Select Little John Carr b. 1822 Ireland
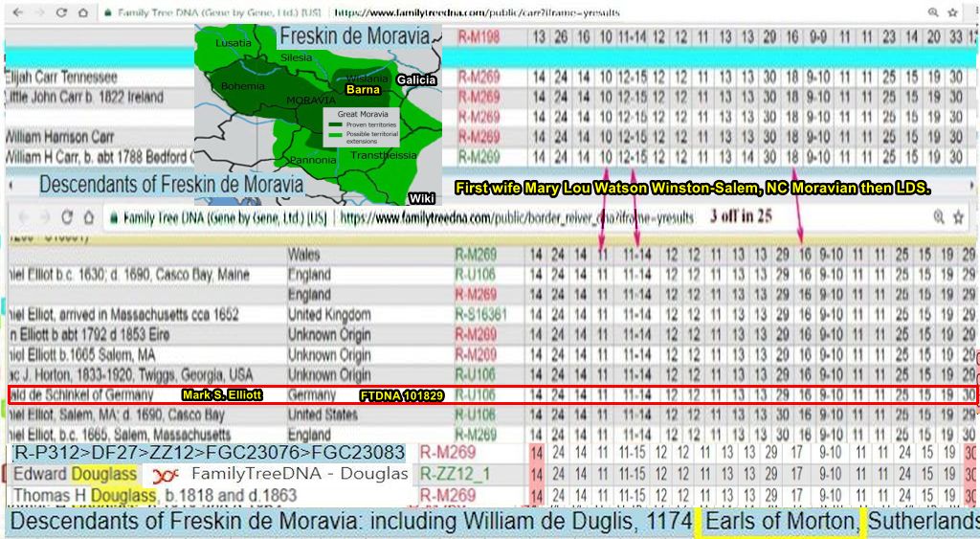This screenshot has width=980, height=539. coord(84,98)
